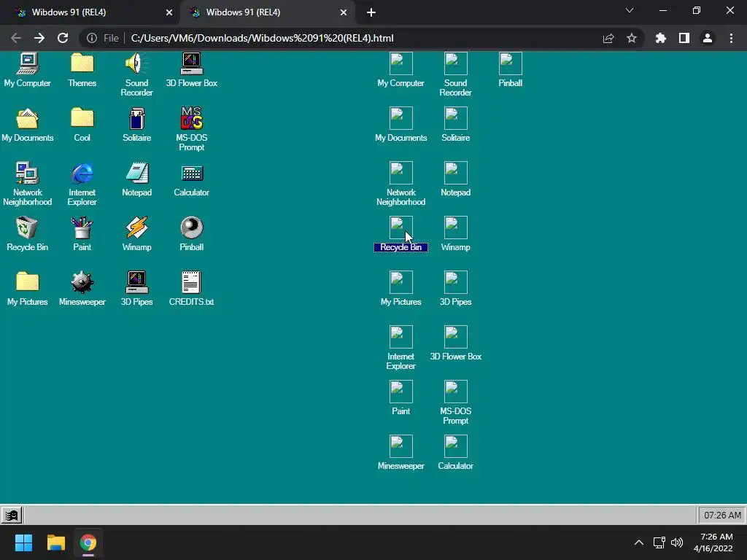The height and width of the screenshot is (560, 747).
Task: Click the broken-image 3D Flower Box icon
Action: 455,337
